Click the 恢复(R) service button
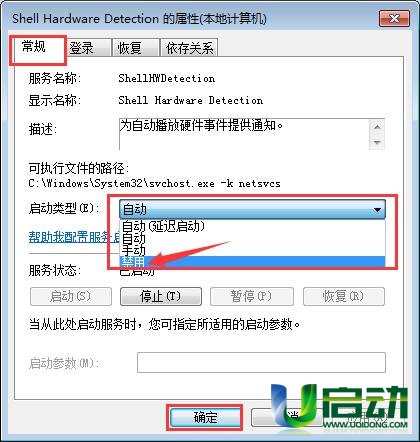 point(344,296)
